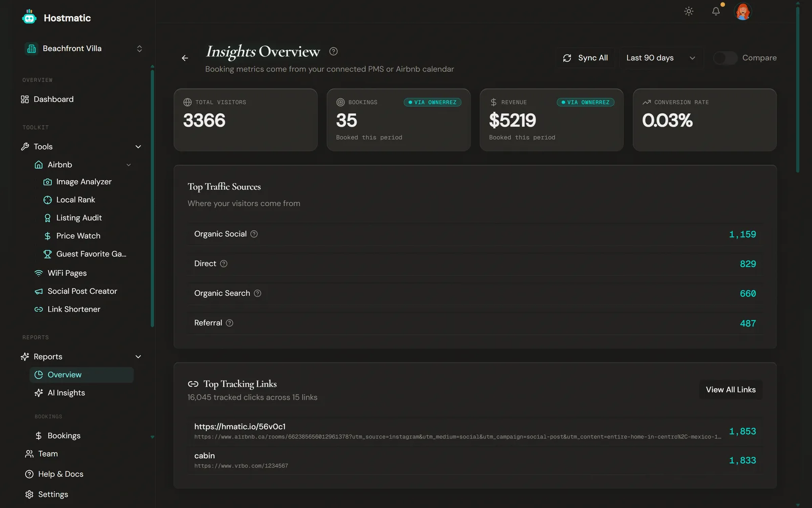Click help icon next to Insights Overview title

(333, 51)
